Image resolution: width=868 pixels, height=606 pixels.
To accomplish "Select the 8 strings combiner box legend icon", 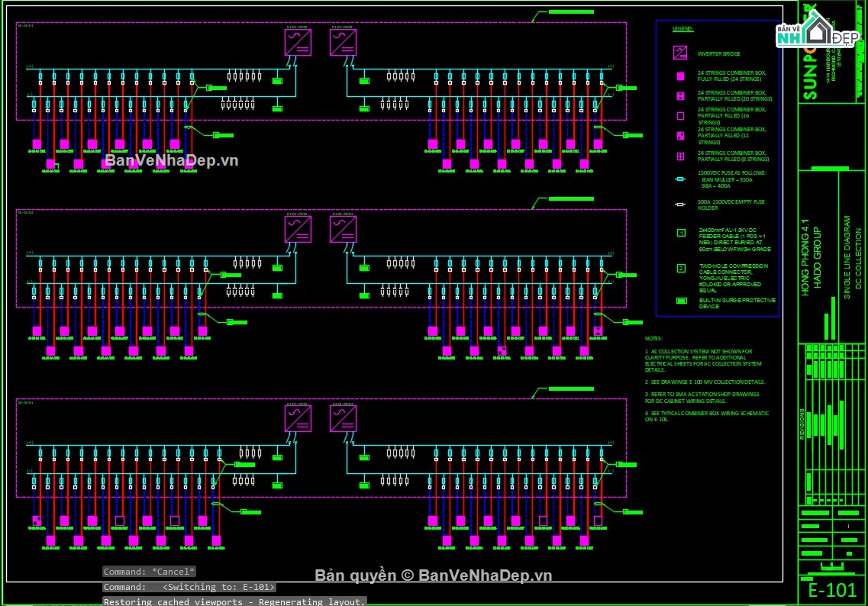I will (x=679, y=156).
